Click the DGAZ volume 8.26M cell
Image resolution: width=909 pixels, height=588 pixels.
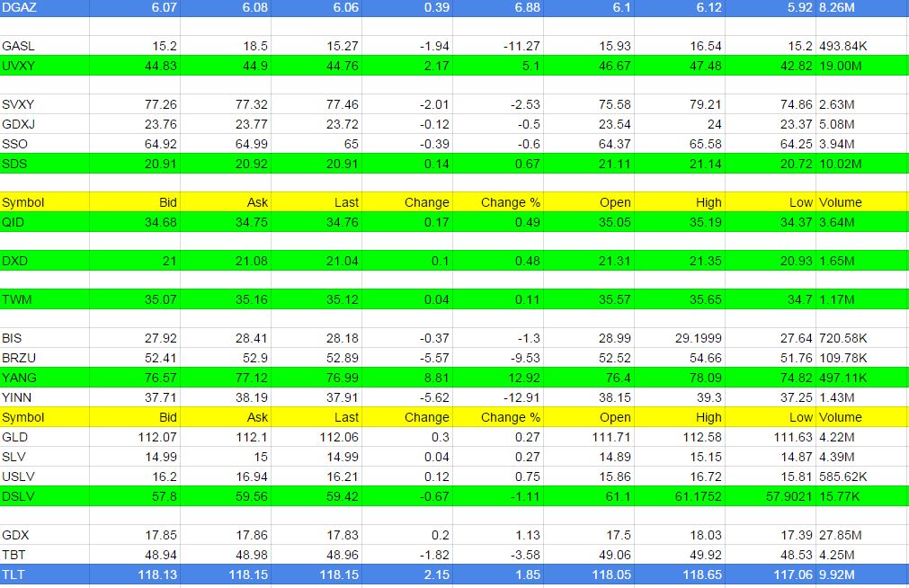pyautogui.click(x=862, y=7)
